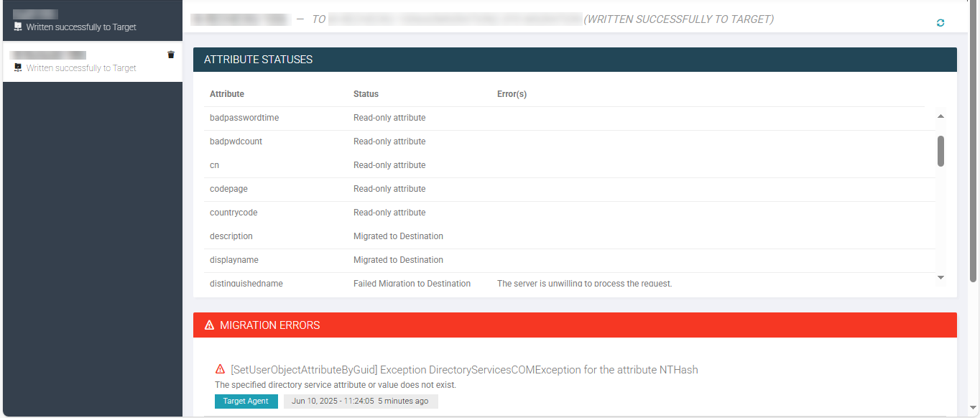The height and width of the screenshot is (418, 980).
Task: Click the Attribute column header
Action: coord(226,94)
